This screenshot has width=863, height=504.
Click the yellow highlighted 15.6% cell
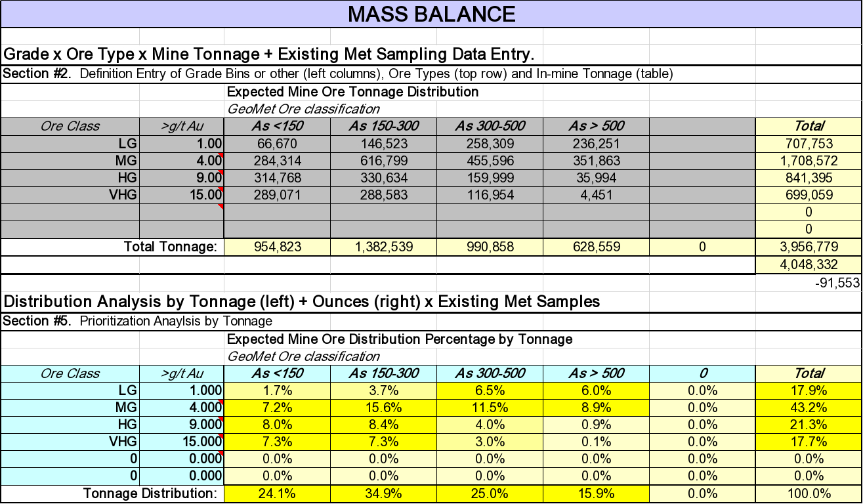pyautogui.click(x=383, y=408)
